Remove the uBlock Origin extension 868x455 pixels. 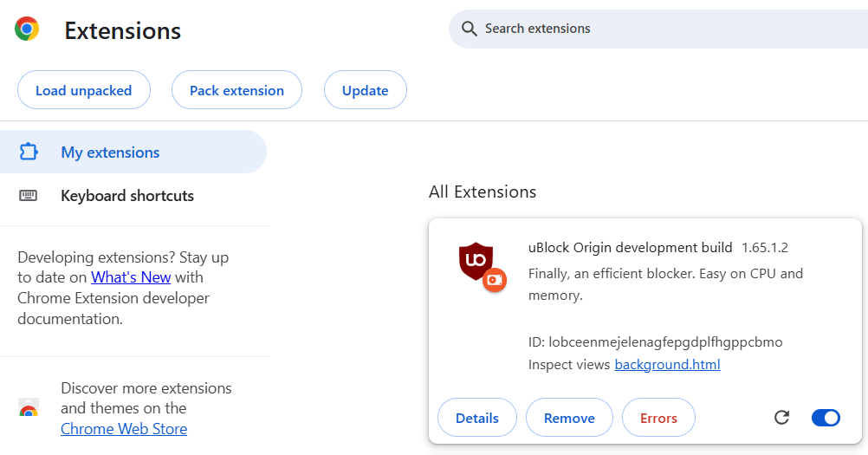pos(569,418)
